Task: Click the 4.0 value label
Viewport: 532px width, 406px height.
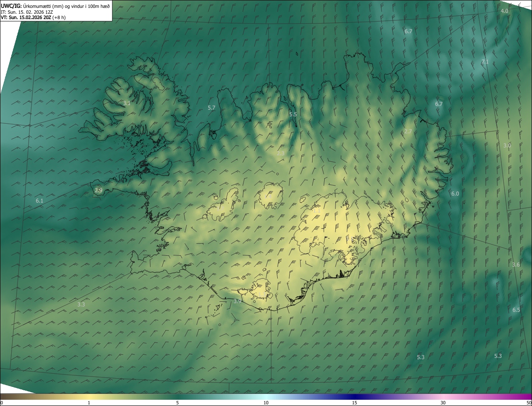Action: pyautogui.click(x=504, y=11)
